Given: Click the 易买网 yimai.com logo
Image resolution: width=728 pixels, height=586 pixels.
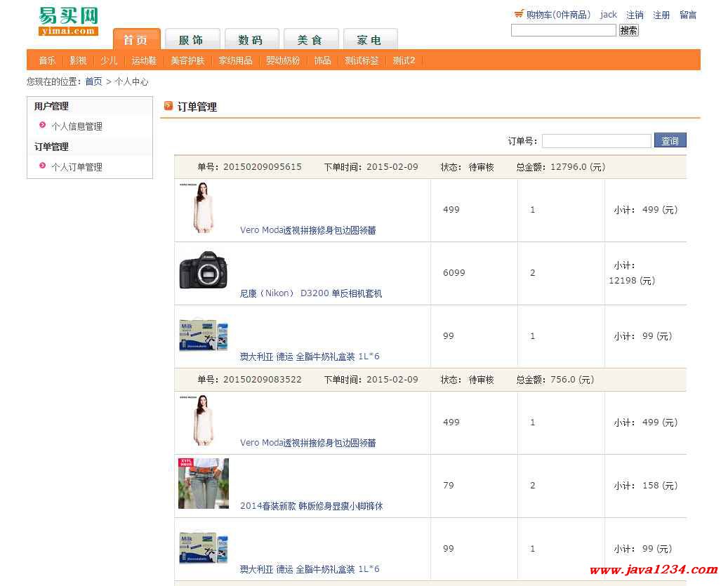Looking at the screenshot, I should pos(68,21).
